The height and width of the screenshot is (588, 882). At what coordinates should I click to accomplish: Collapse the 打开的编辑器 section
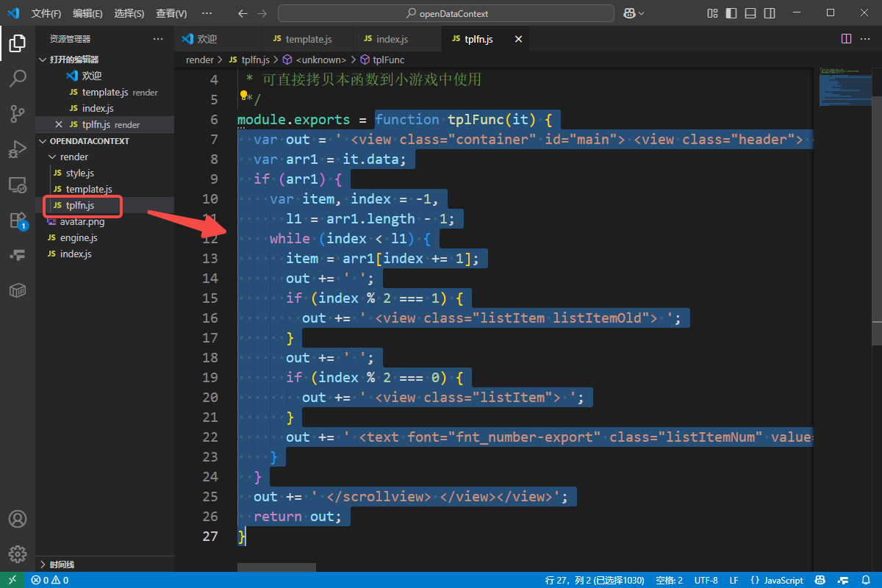[73, 60]
